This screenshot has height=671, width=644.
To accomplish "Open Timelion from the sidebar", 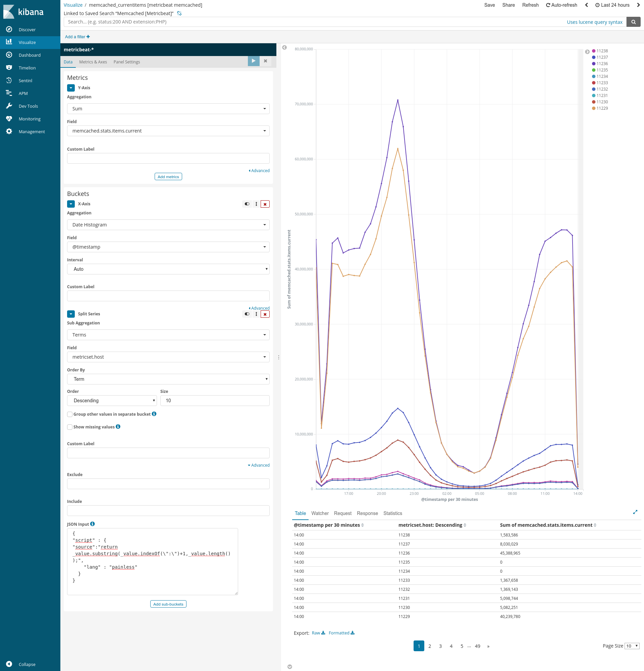I will point(27,68).
